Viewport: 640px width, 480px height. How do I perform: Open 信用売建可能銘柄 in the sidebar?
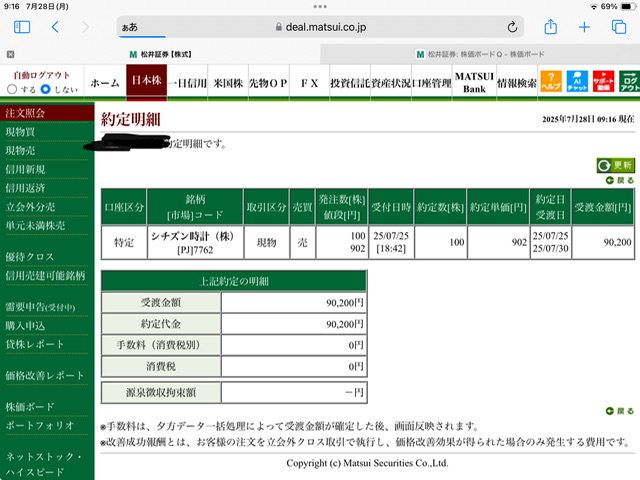45,276
